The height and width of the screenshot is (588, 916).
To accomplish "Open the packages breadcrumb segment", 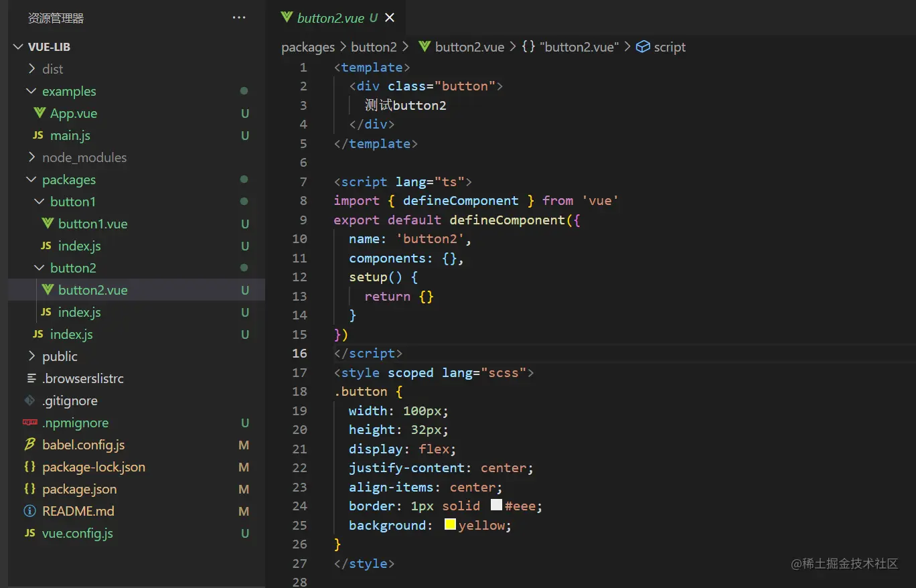I will point(308,47).
